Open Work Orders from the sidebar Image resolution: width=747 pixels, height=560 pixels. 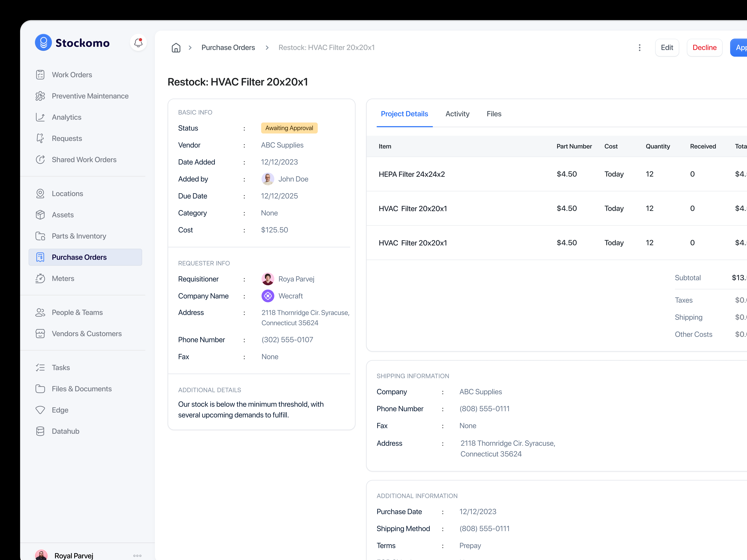click(72, 75)
